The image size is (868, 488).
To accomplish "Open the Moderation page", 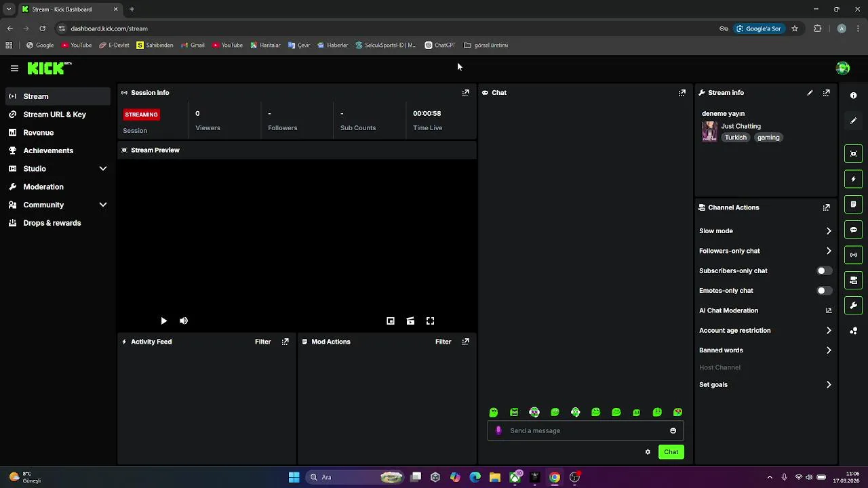I will click(58, 186).
